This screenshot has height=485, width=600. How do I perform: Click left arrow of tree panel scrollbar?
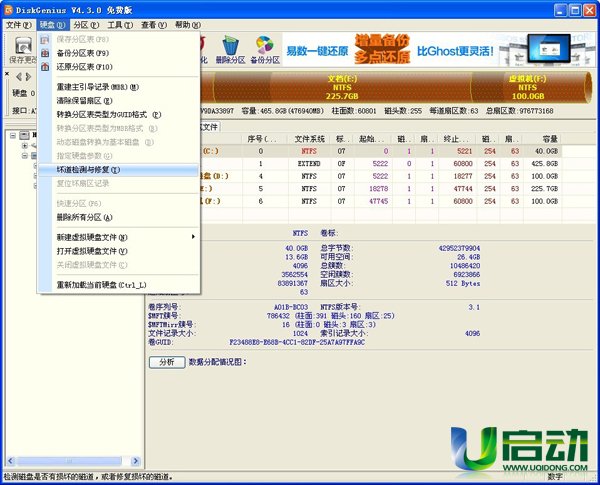click(x=10, y=461)
